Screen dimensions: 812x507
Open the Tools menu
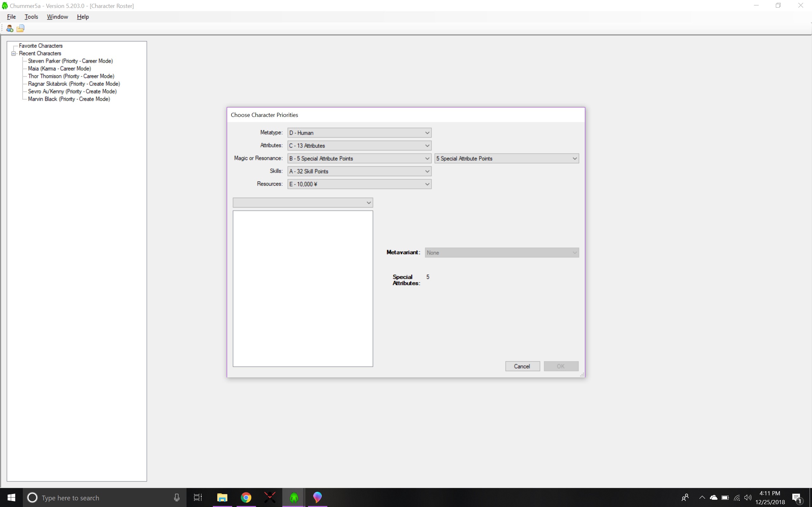tap(31, 16)
